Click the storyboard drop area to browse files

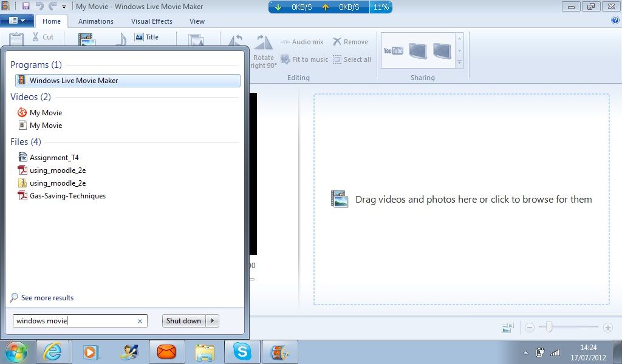point(462,199)
